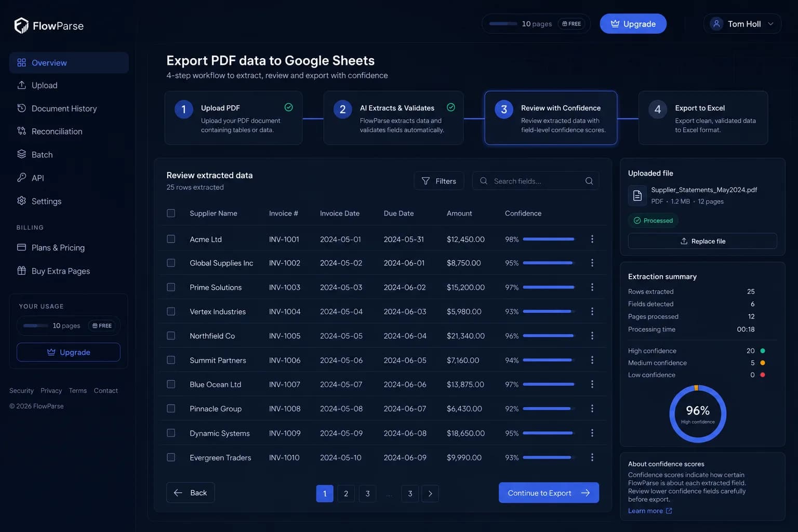Image resolution: width=798 pixels, height=532 pixels.
Task: Click the Pinnacle Group 92% confidence bar
Action: [x=549, y=408]
